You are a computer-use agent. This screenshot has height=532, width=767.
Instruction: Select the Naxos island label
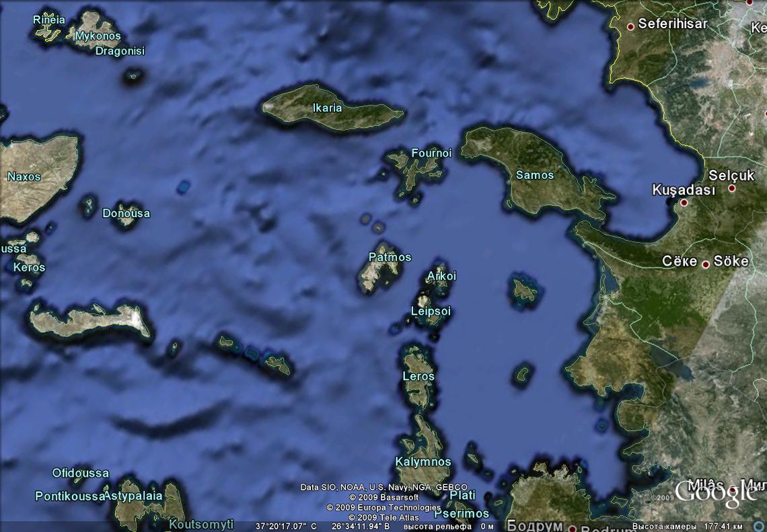click(24, 177)
